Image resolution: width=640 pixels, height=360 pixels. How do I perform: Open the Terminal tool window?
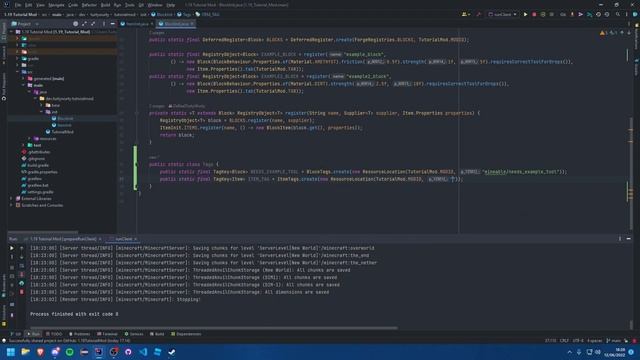107,334
